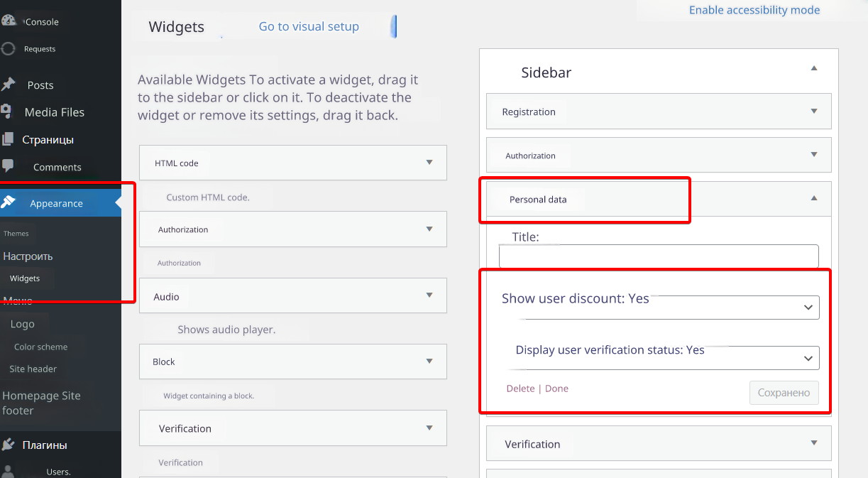Click Delete link in Personal data widget
868x478 pixels.
coord(520,389)
